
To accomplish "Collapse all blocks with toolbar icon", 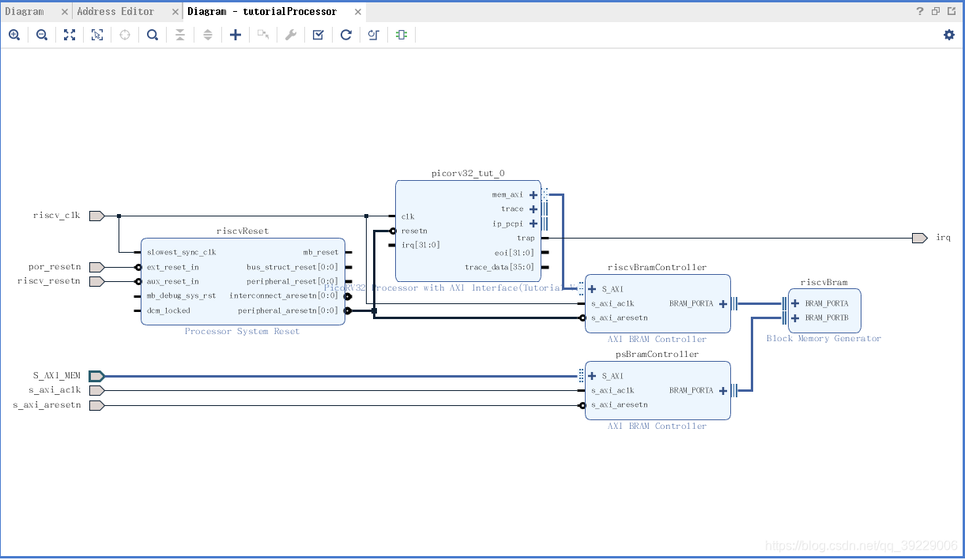I will click(180, 35).
